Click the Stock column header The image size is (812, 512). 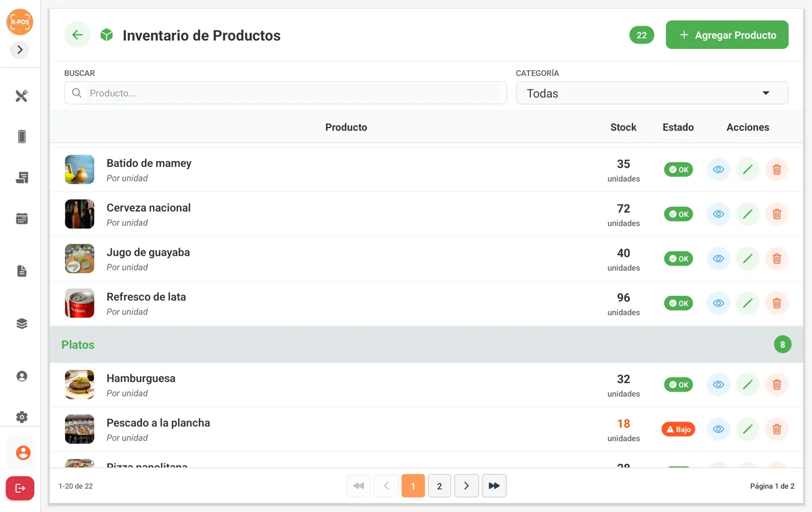(x=623, y=127)
